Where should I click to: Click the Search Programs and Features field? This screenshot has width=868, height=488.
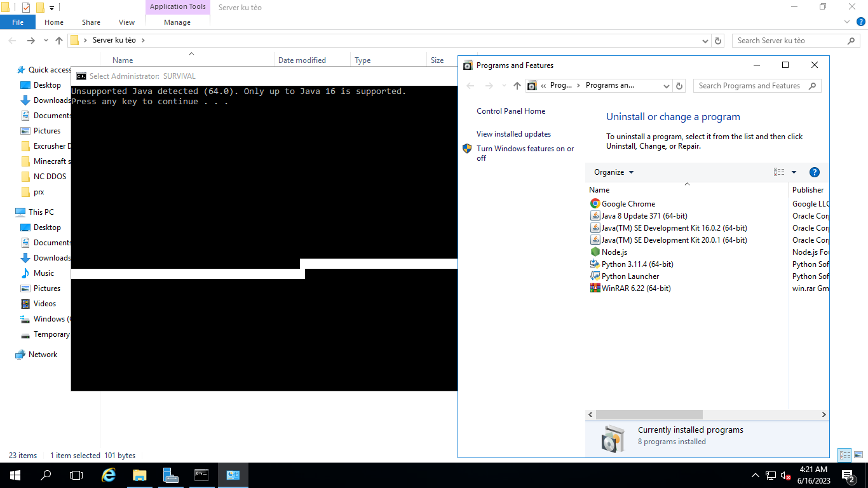pyautogui.click(x=750, y=86)
